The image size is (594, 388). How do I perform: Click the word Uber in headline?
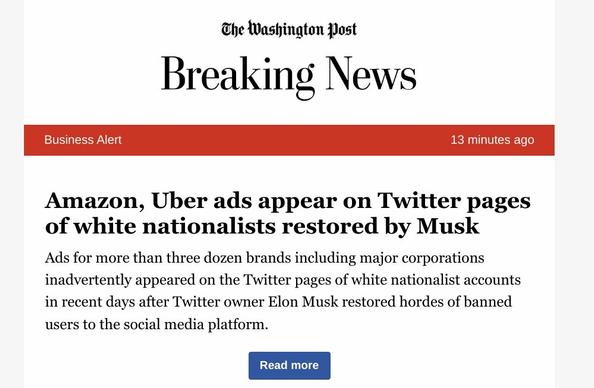click(x=179, y=200)
